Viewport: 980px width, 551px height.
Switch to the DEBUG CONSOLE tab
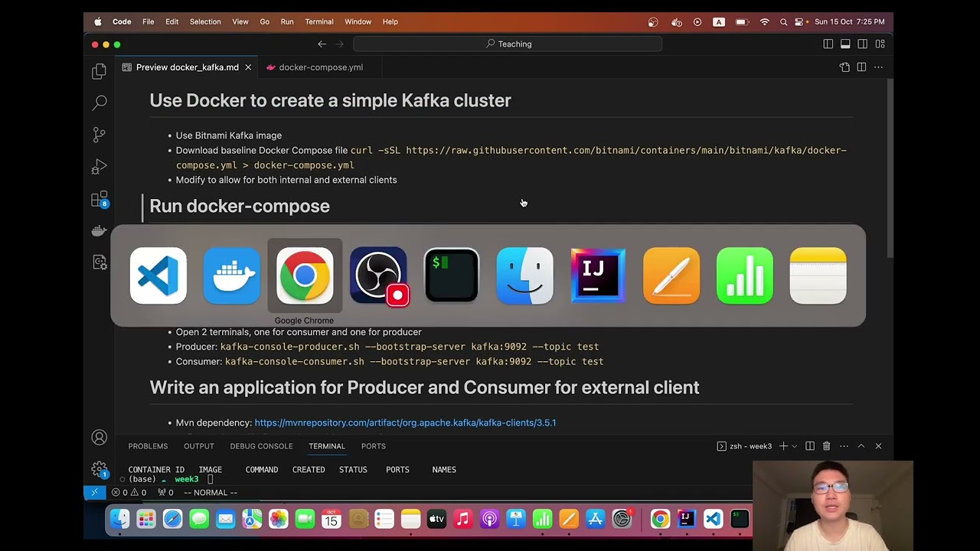coord(261,446)
